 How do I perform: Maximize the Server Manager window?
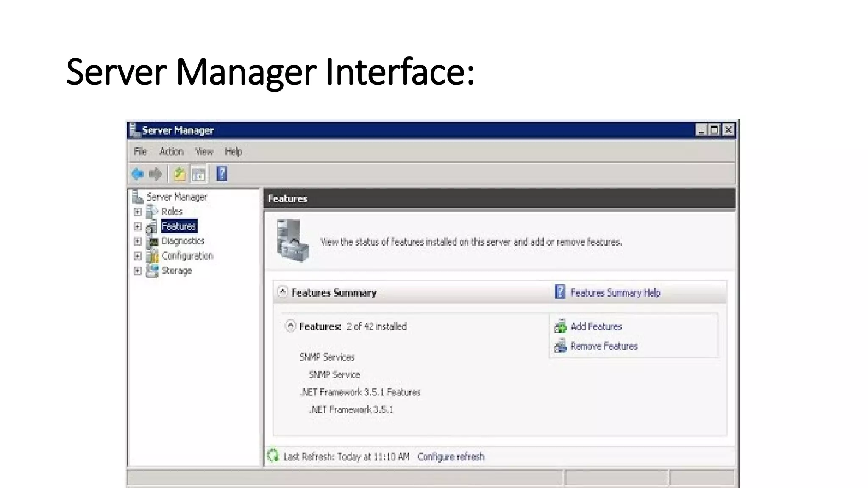pyautogui.click(x=715, y=130)
